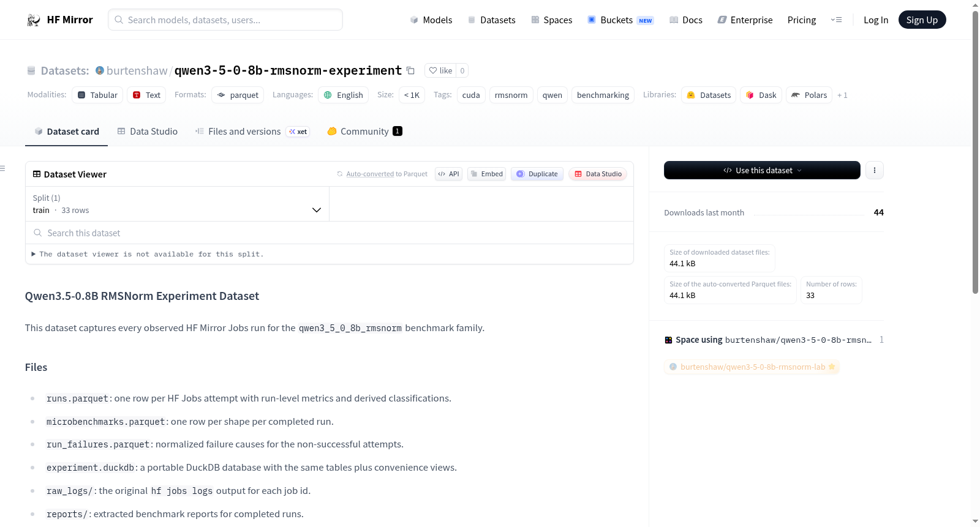Open the Docs page
980x527 pixels.
686,20
